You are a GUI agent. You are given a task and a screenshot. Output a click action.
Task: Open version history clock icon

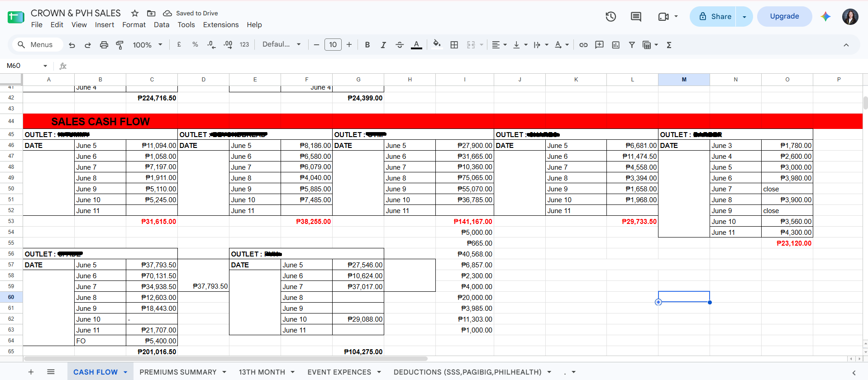pos(611,17)
